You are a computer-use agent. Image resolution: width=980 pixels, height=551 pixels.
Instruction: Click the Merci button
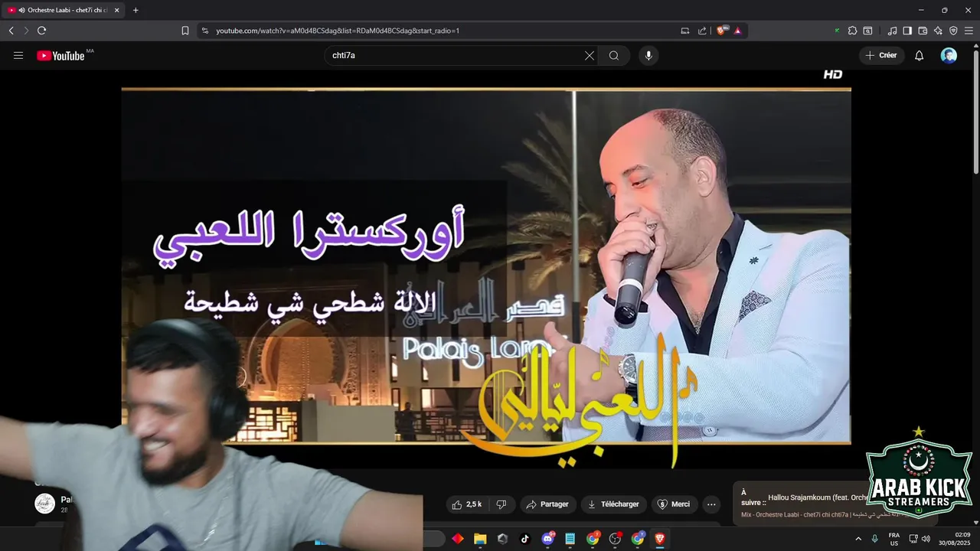tap(674, 504)
